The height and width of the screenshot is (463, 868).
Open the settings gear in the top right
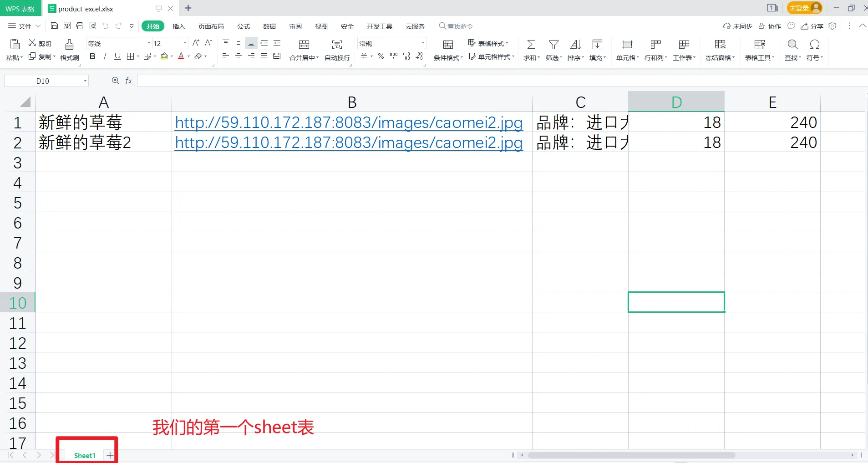pos(832,26)
